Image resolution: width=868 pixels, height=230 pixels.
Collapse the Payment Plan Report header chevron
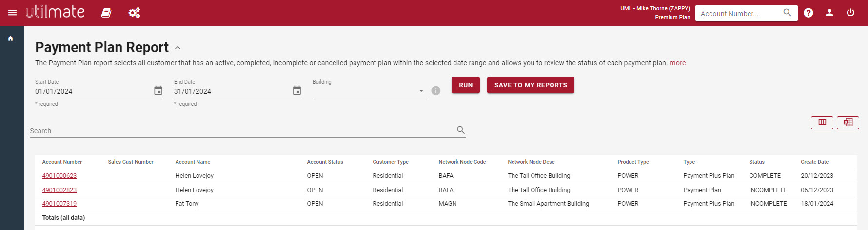(x=178, y=48)
